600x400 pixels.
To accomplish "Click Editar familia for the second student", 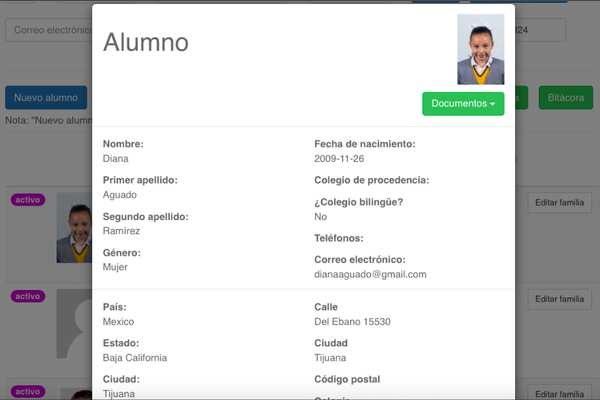I will pos(557,299).
